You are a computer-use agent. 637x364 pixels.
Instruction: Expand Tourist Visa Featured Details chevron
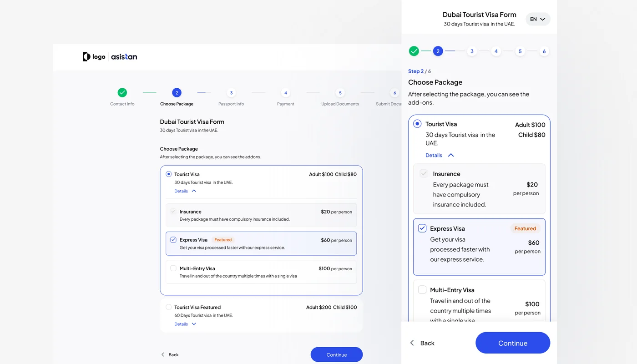click(x=194, y=324)
